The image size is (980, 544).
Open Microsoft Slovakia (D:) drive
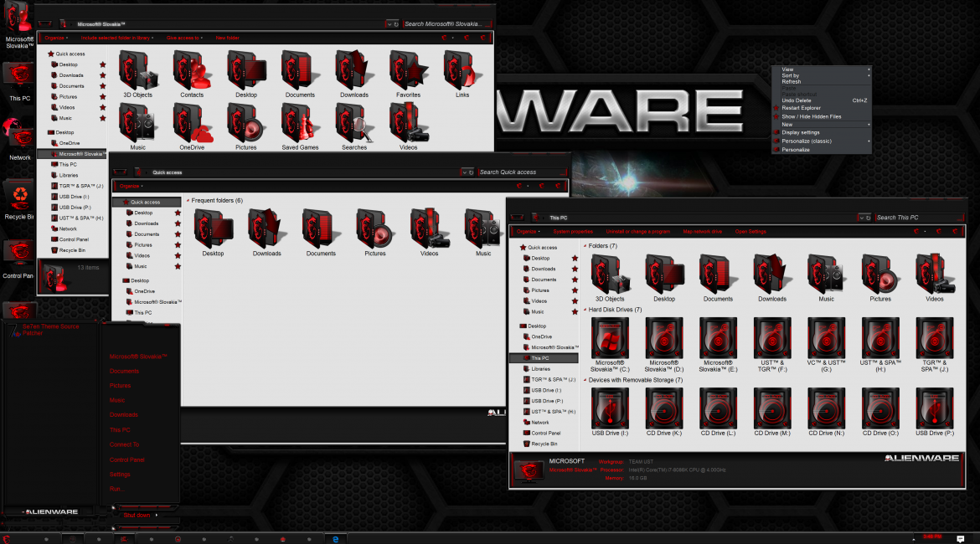[x=663, y=345]
